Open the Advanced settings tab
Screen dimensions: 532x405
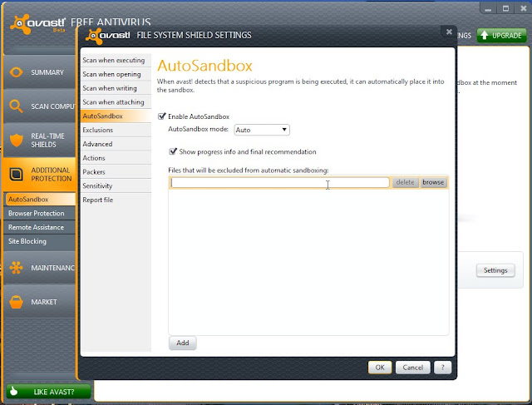pos(116,144)
